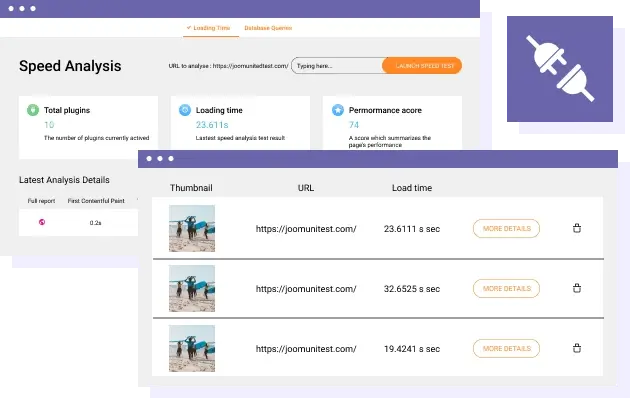The width and height of the screenshot is (630, 398).
Task: Open More Details for 23.6111 s row
Action: click(x=506, y=229)
